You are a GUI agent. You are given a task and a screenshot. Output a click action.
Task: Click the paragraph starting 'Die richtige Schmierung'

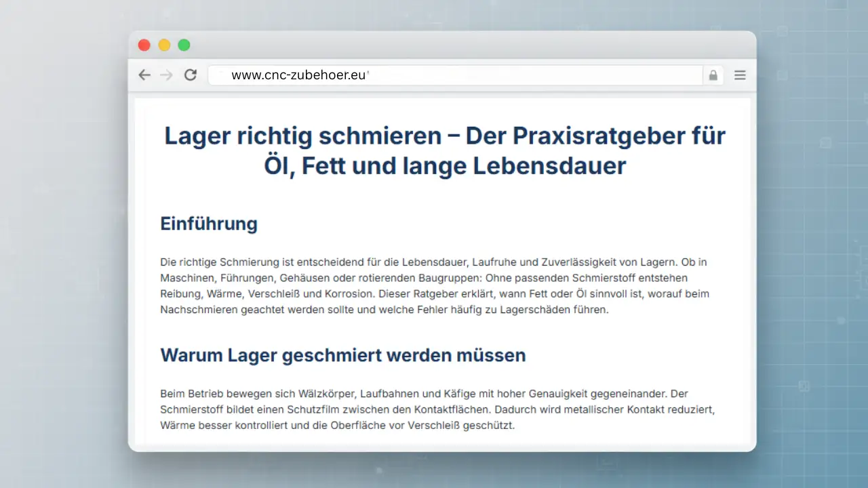435,286
